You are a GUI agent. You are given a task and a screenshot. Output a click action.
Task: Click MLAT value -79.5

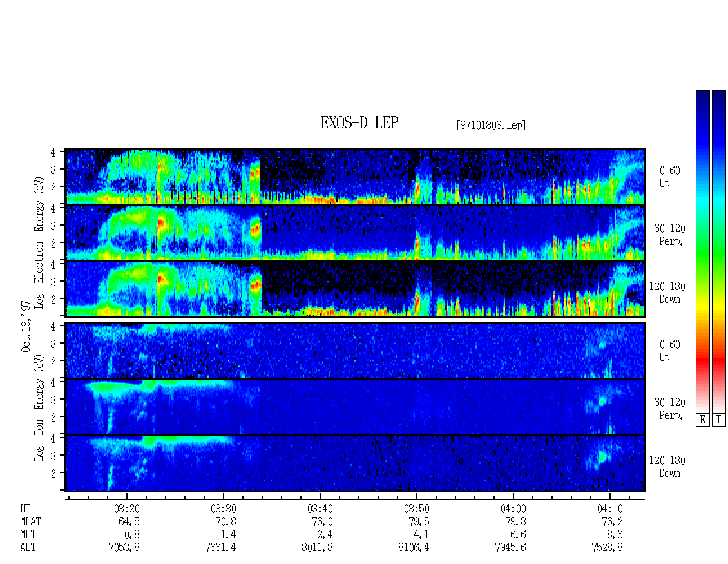tap(416, 521)
